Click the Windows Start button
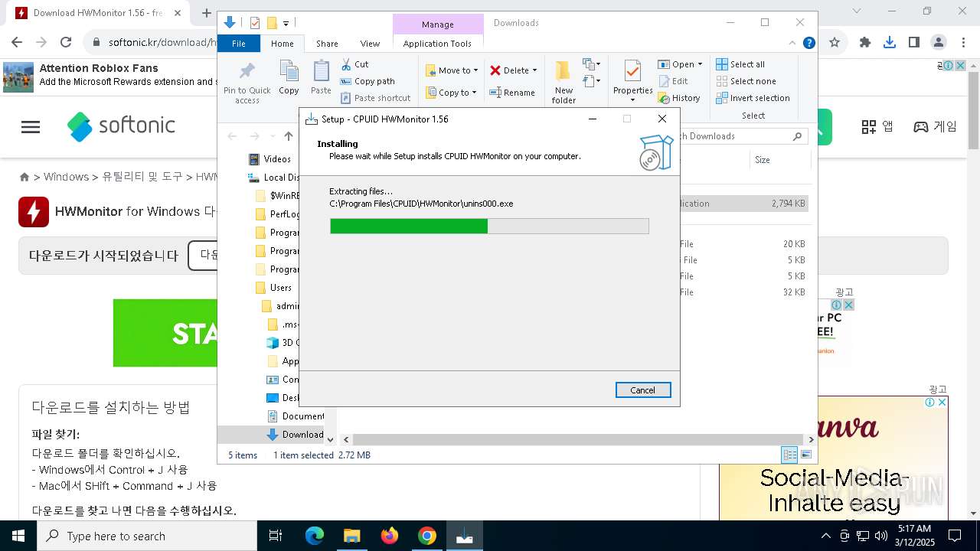Image resolution: width=980 pixels, height=551 pixels. point(18,536)
